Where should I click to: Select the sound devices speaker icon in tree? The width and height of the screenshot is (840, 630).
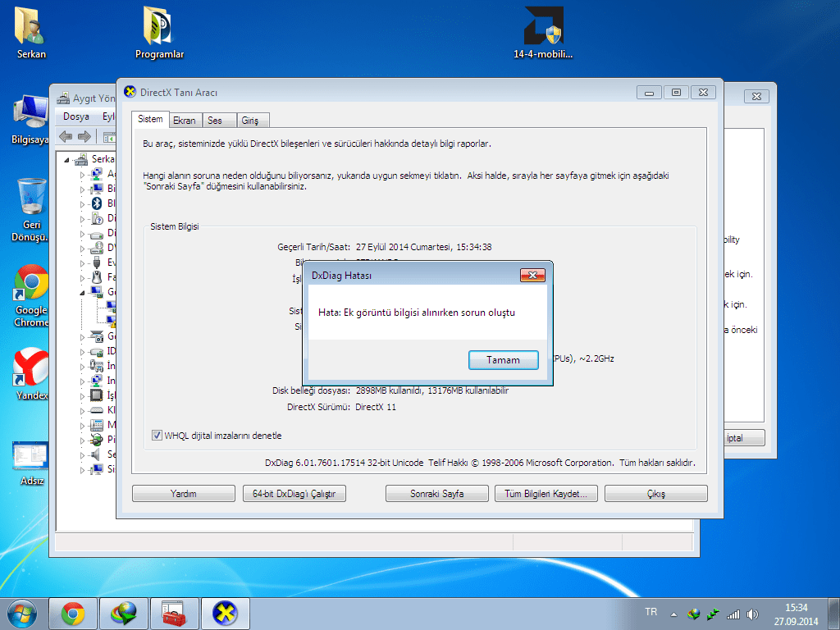pyautogui.click(x=96, y=454)
